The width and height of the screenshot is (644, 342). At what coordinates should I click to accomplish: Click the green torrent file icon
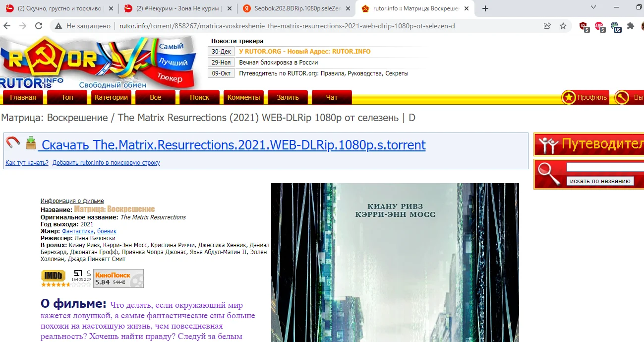click(x=30, y=143)
